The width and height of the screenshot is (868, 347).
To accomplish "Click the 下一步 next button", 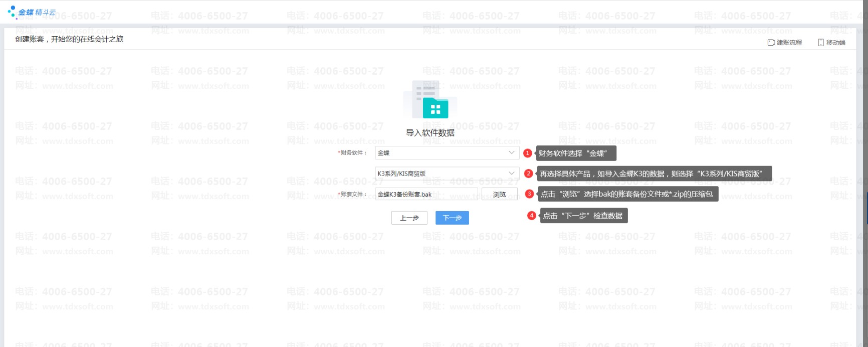I will click(452, 218).
